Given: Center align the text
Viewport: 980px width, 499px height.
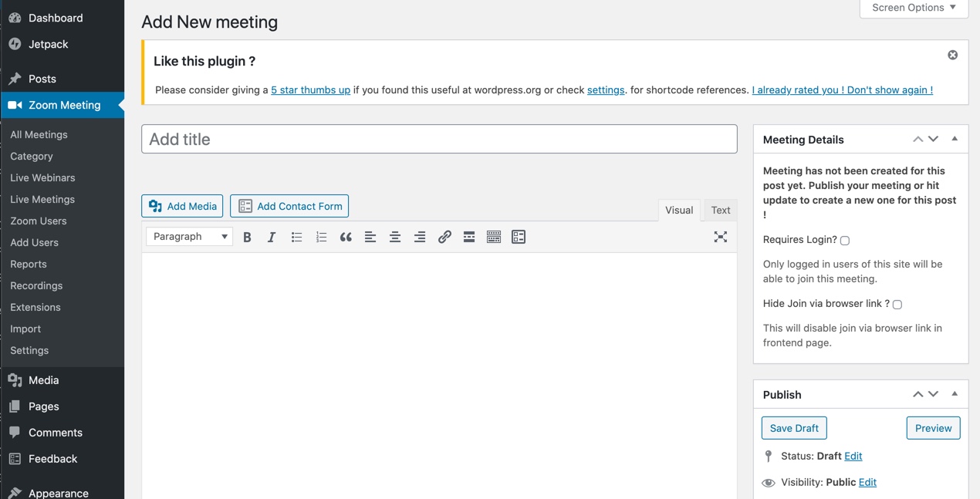Looking at the screenshot, I should [395, 238].
